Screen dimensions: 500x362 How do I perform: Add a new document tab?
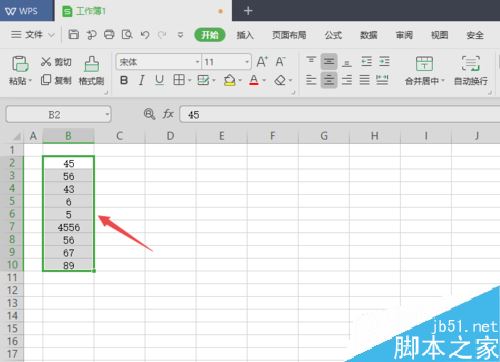(248, 11)
